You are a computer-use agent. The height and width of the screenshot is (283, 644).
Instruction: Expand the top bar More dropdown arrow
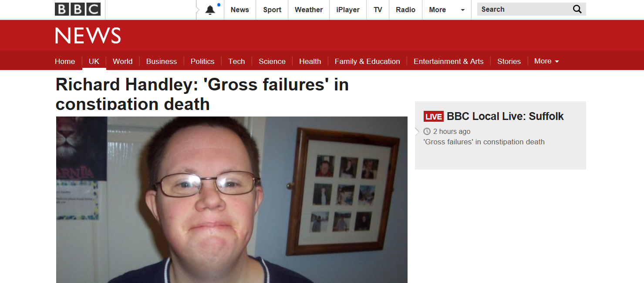pos(462,10)
